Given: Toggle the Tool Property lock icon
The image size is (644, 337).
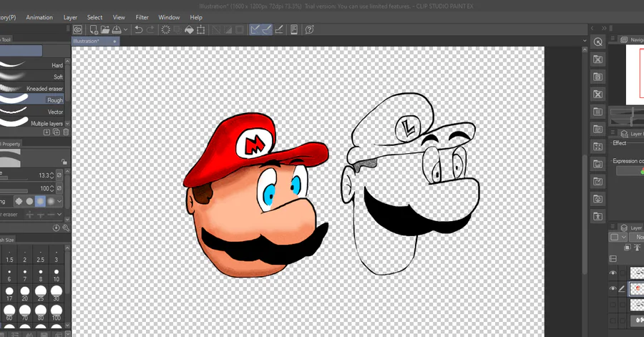Looking at the screenshot, I should click(64, 162).
